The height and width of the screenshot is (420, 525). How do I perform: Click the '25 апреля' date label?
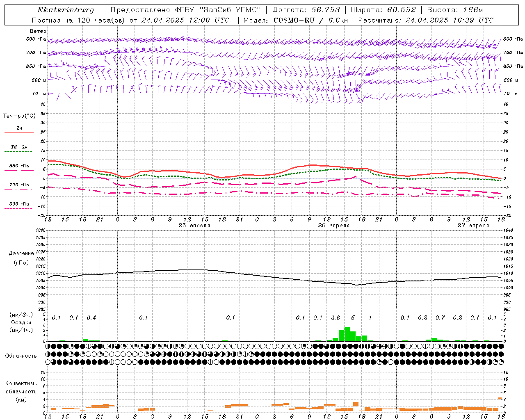(194, 226)
